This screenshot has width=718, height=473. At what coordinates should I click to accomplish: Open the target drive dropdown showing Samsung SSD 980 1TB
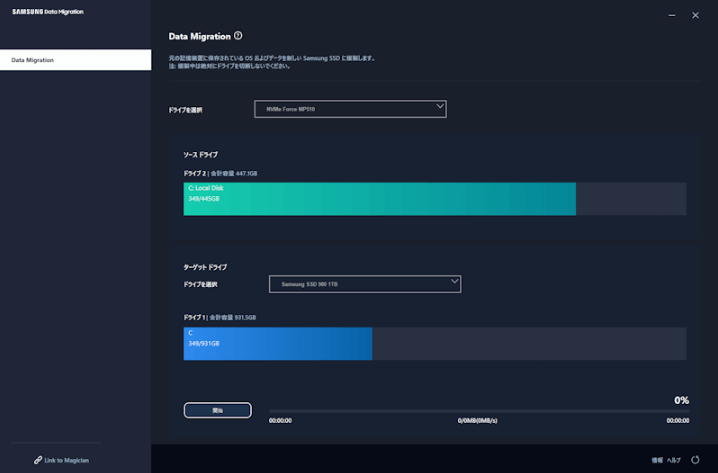[x=365, y=284]
